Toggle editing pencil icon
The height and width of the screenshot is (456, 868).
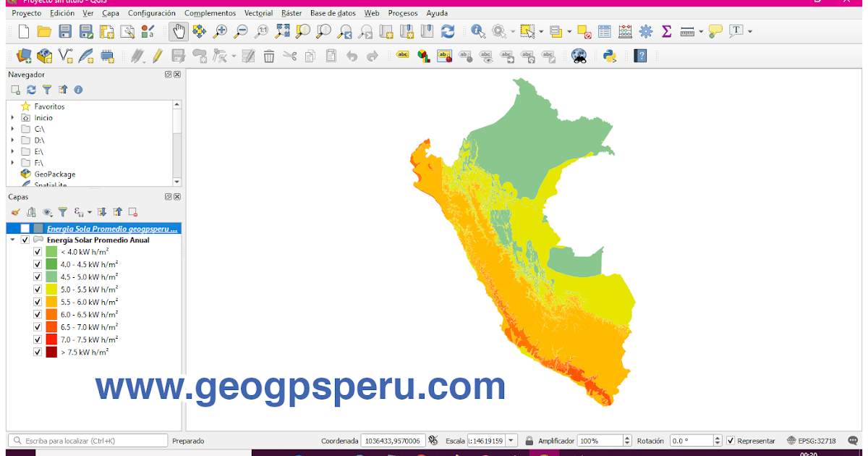pos(156,56)
